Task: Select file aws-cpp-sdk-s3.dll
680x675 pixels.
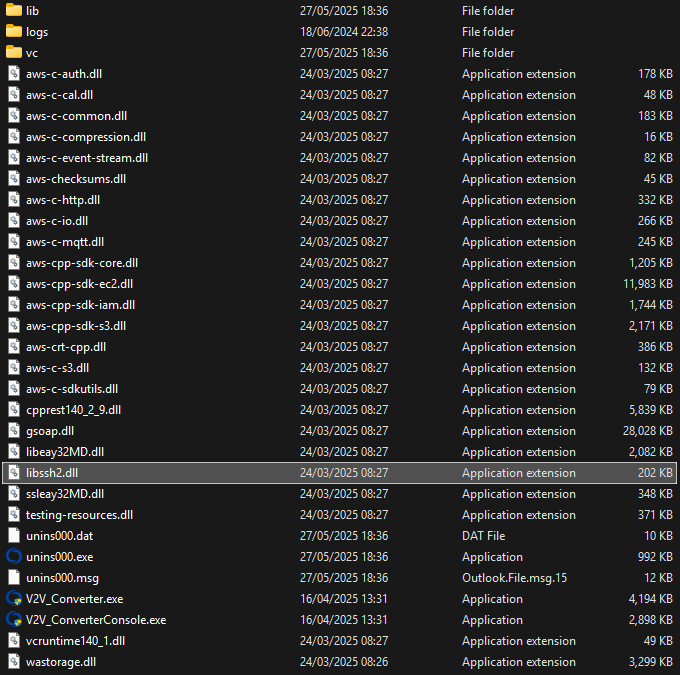Action: (76, 326)
